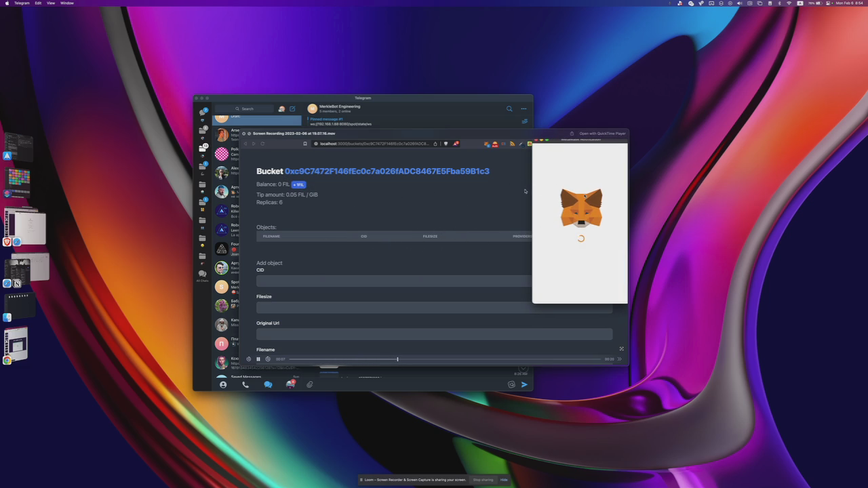Viewport: 868px width, 488px height.
Task: Open Telegram Chats tab
Action: coord(268,384)
